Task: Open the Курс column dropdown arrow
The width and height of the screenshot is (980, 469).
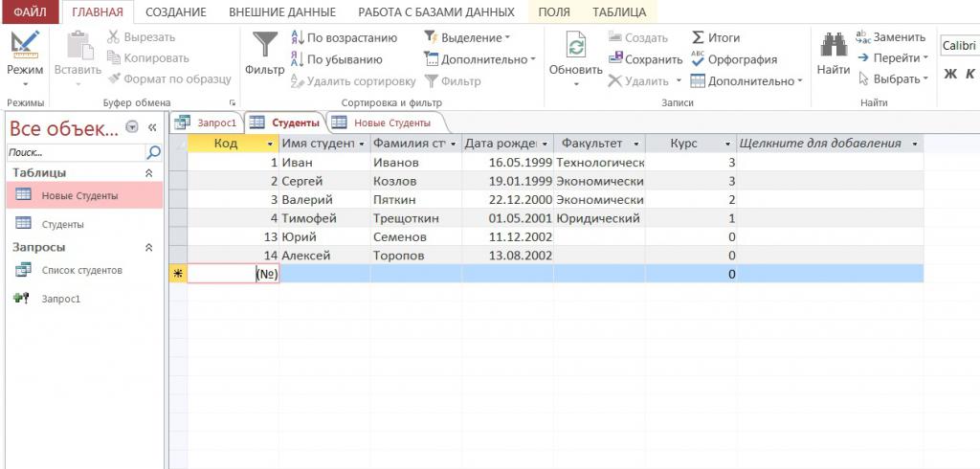Action: coord(727,144)
